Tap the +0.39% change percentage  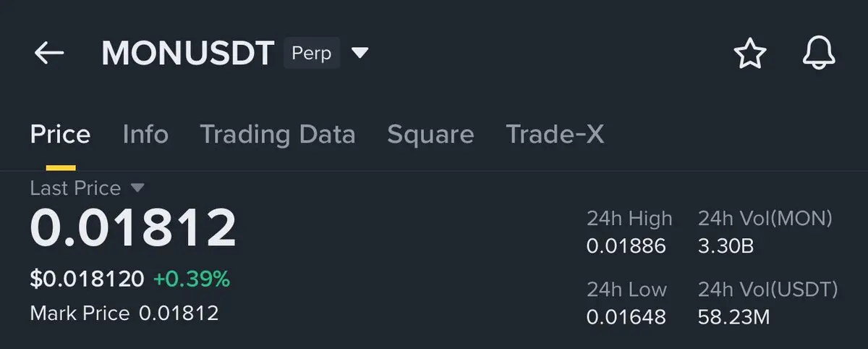[x=191, y=279]
